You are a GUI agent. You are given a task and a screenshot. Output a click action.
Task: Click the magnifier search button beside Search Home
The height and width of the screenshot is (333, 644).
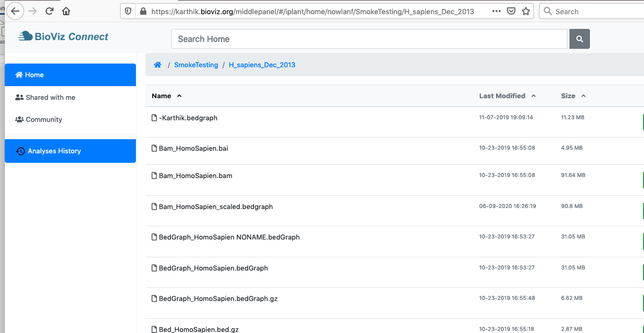[579, 39]
